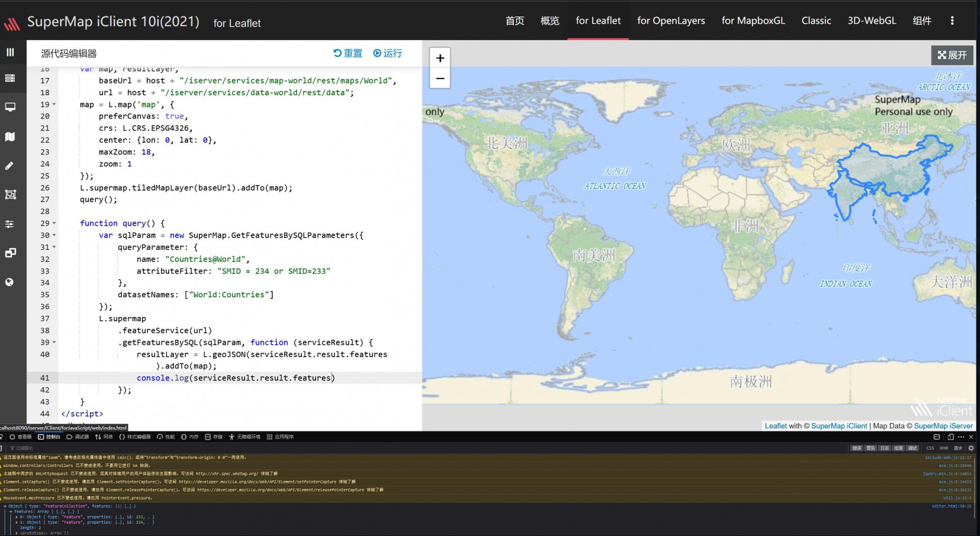Open the 网络 network devtools tab
Image resolution: width=980 pixels, height=536 pixels.
click(x=104, y=437)
